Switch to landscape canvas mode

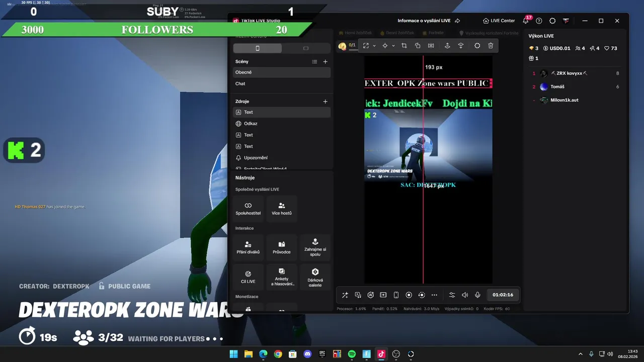coord(306,48)
